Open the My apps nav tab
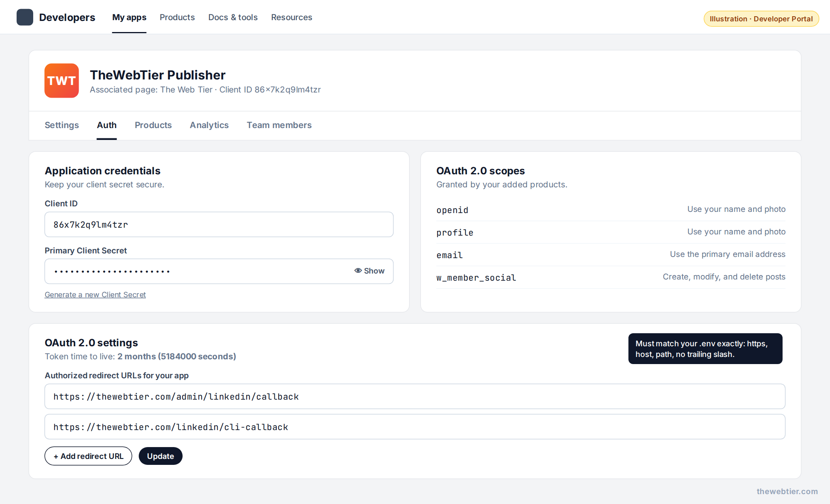Viewport: 830px width, 504px height. (129, 17)
